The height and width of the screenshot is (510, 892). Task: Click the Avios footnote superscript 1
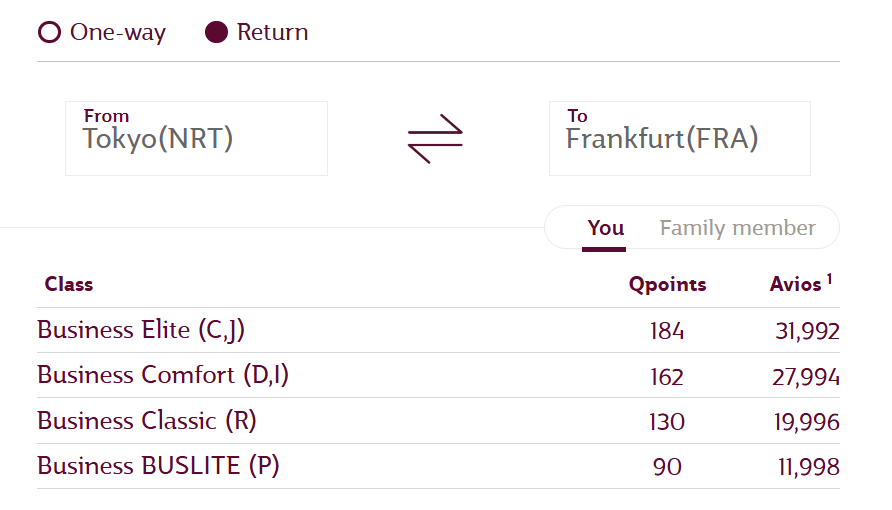click(x=829, y=279)
